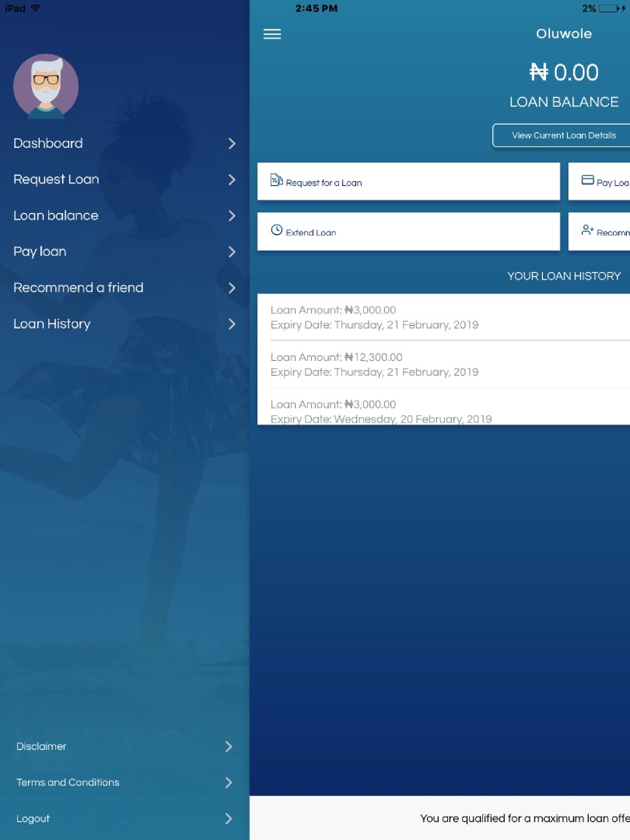Viewport: 630px width, 840px height.
Task: Open Terms and Conditions link
Action: pos(68,782)
